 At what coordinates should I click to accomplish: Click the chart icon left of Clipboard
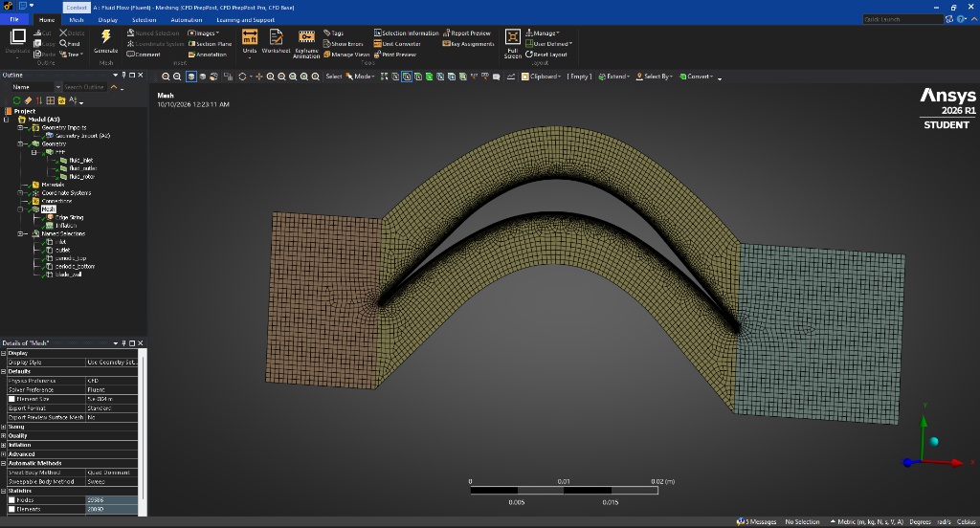tap(511, 77)
